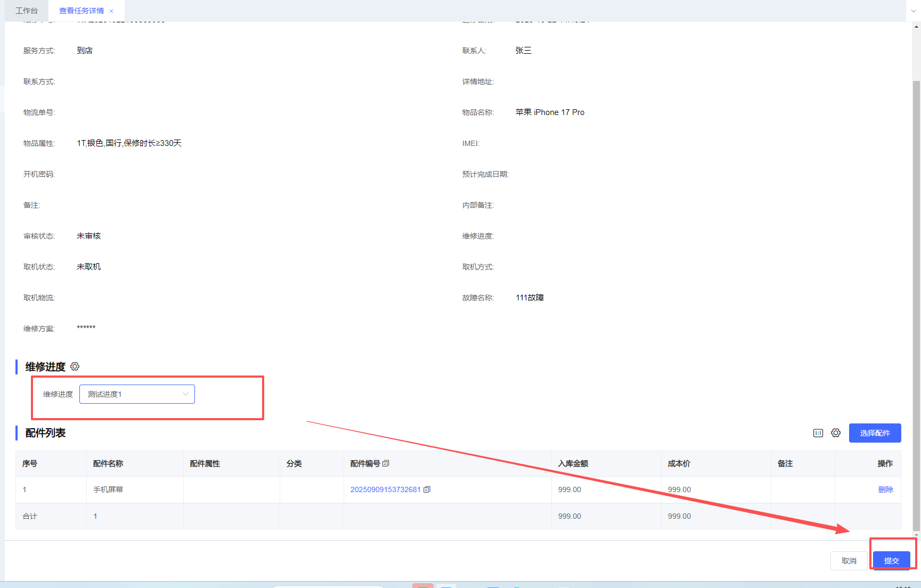Close the 查看任务详情 tab

coord(111,11)
